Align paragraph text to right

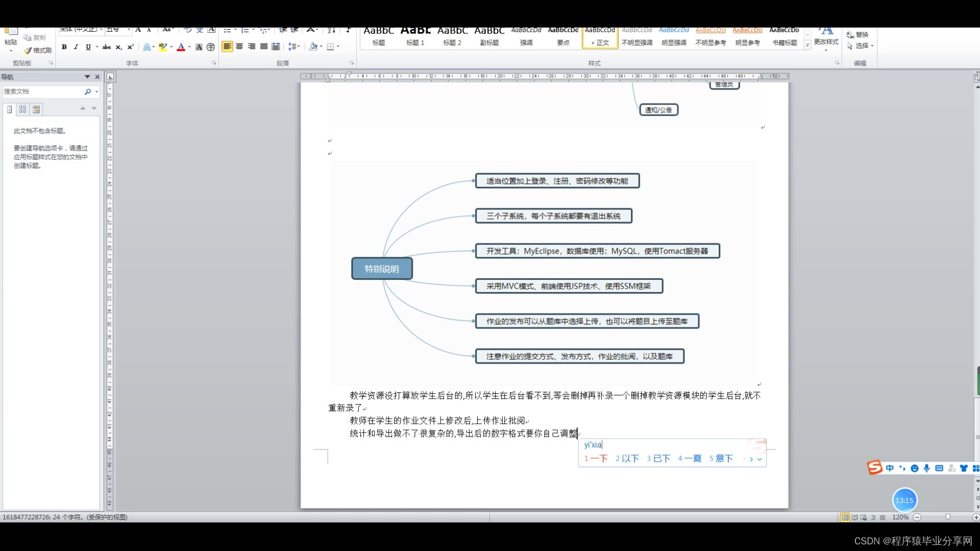tap(252, 46)
